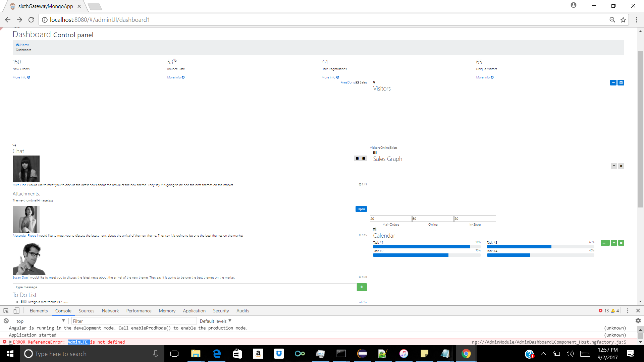
Task: Activate the inspect element picker icon
Action: pyautogui.click(x=6, y=311)
